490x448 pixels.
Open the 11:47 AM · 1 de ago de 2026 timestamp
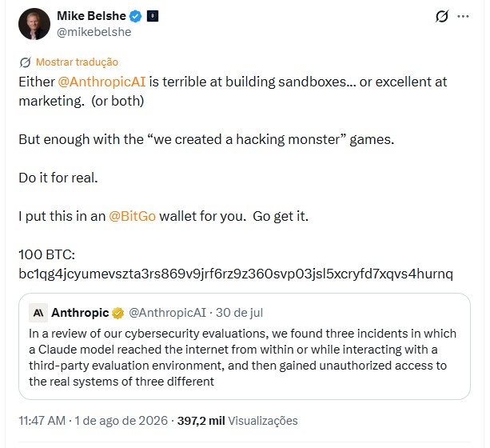pos(94,421)
